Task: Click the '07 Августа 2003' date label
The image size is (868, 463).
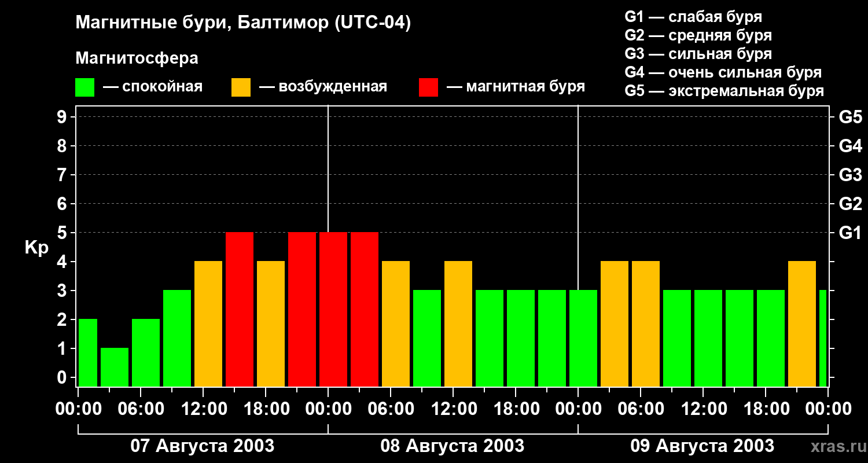Action: tap(202, 446)
